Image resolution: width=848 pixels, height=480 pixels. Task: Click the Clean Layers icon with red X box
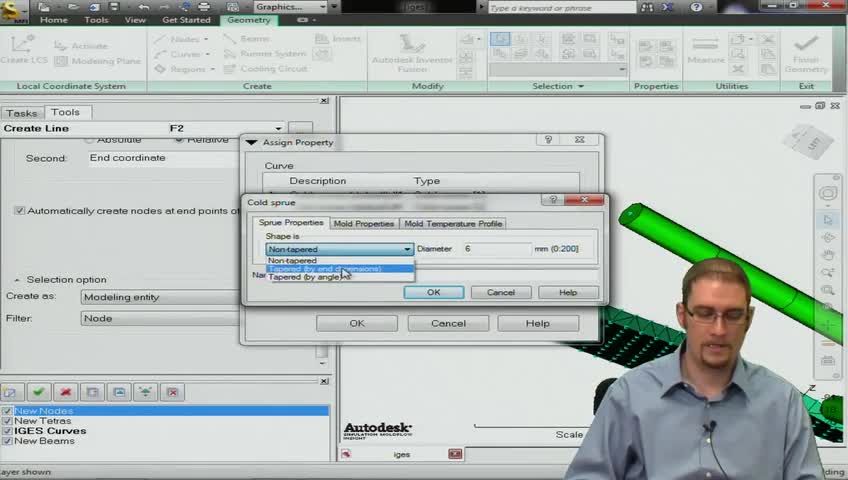tap(173, 392)
